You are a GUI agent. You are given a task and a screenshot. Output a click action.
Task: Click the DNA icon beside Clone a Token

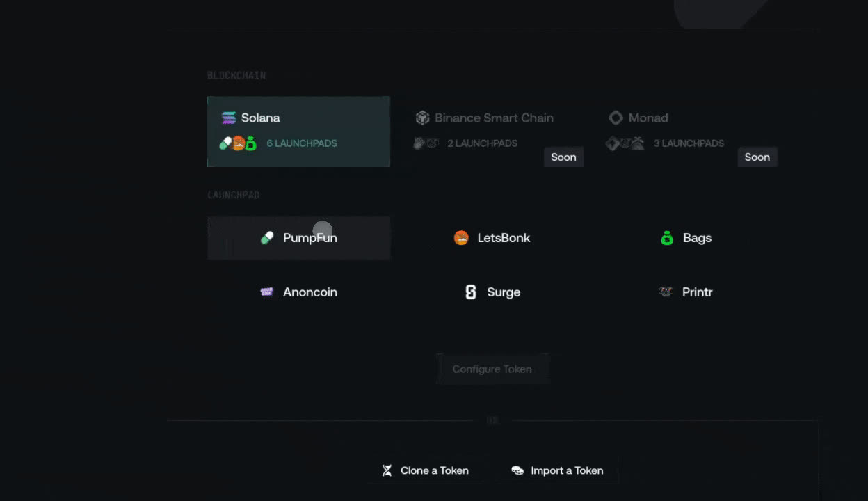[x=387, y=470]
